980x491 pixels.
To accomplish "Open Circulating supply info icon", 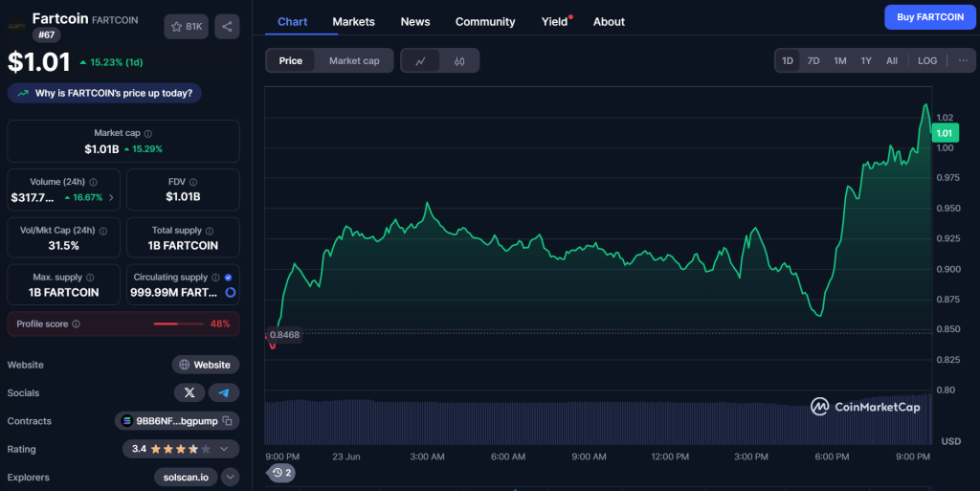I will 215,278.
